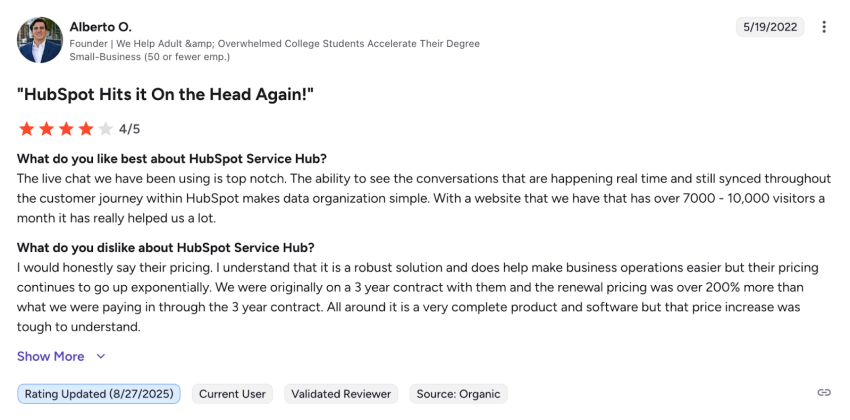Select the Current User tag

(x=232, y=394)
